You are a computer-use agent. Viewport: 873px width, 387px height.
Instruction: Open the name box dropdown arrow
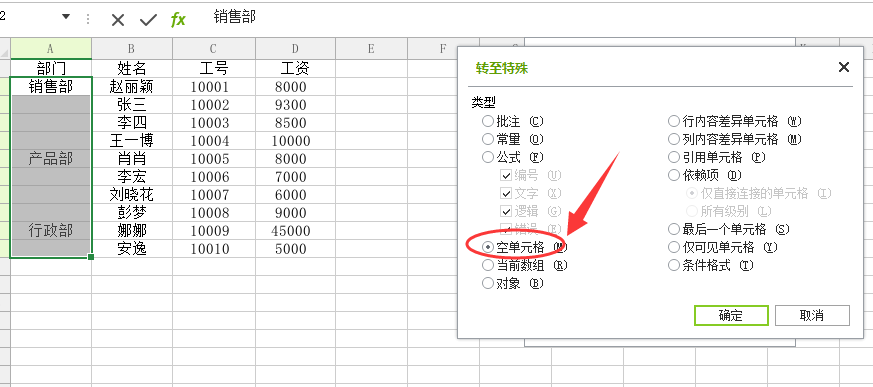(66, 17)
